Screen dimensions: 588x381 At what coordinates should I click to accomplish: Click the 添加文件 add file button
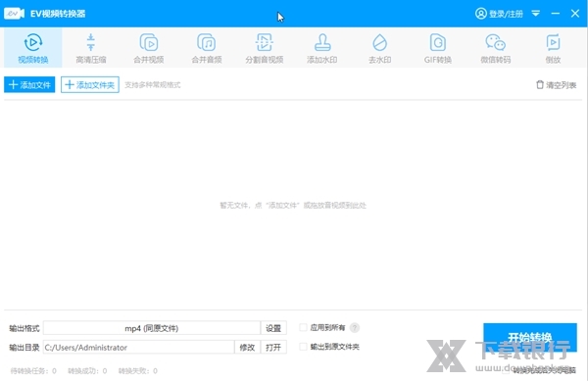pyautogui.click(x=29, y=84)
